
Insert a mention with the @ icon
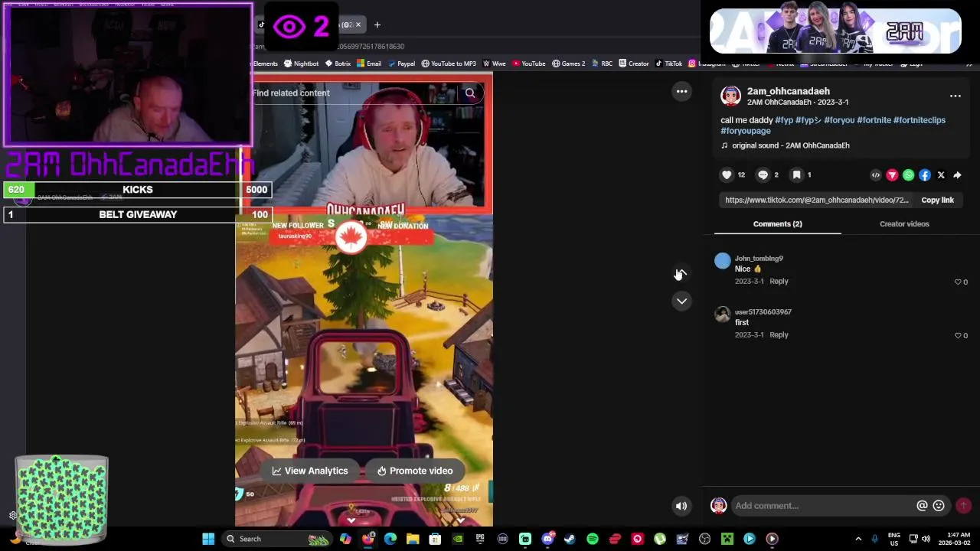point(922,505)
